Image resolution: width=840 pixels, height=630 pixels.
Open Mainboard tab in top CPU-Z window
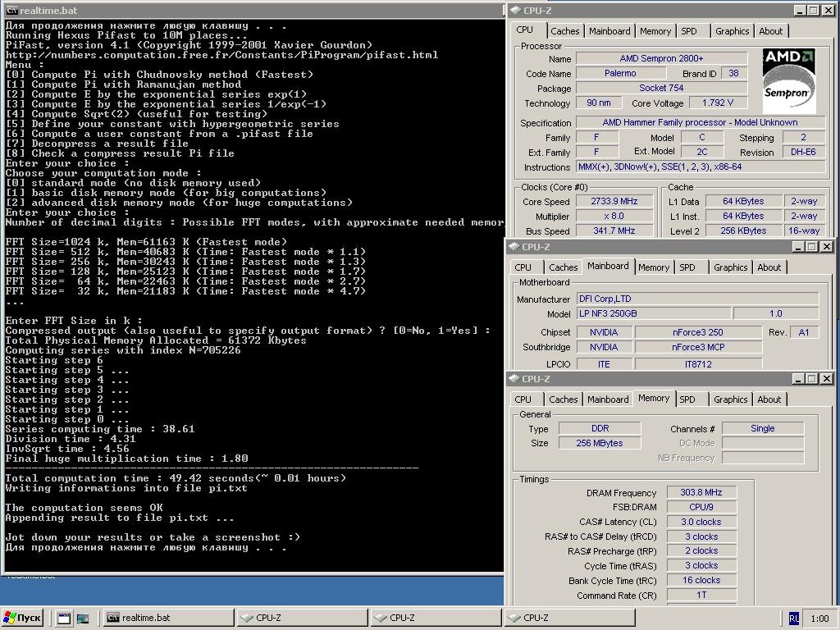pyautogui.click(x=609, y=31)
